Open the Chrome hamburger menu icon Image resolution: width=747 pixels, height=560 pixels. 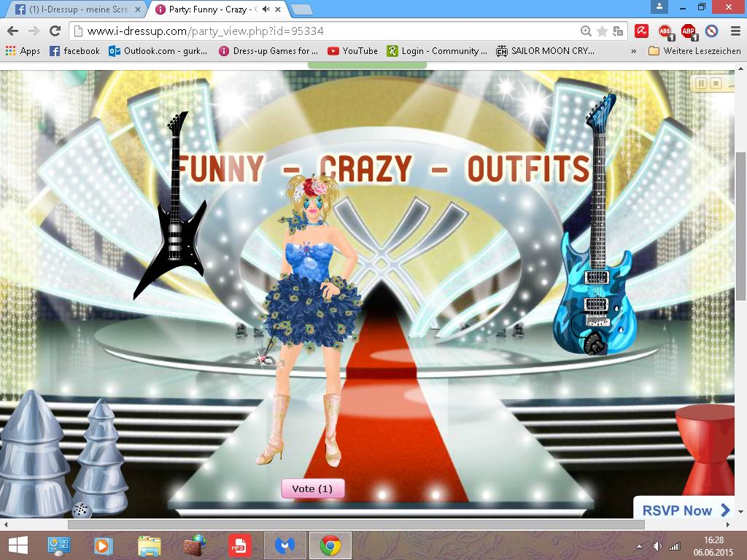[x=735, y=31]
